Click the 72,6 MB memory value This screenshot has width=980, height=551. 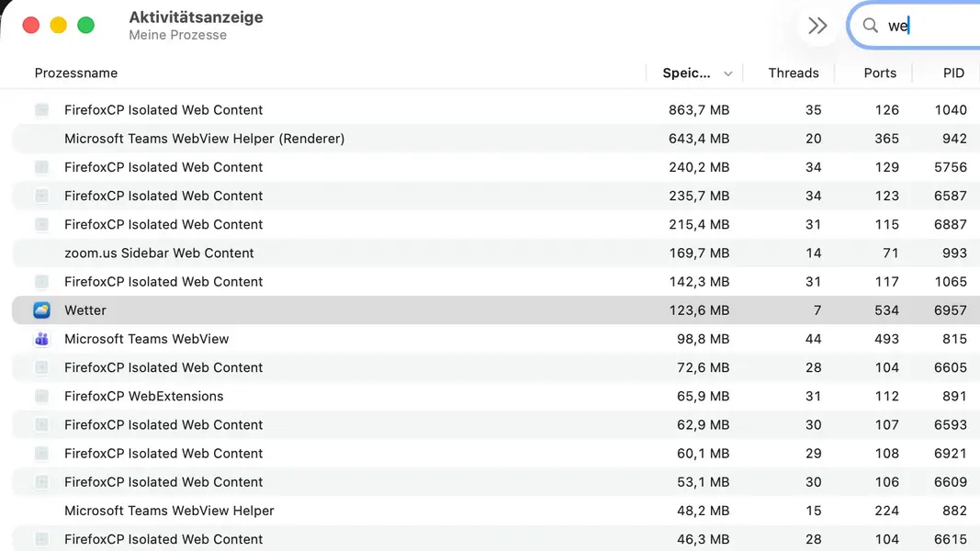point(704,367)
